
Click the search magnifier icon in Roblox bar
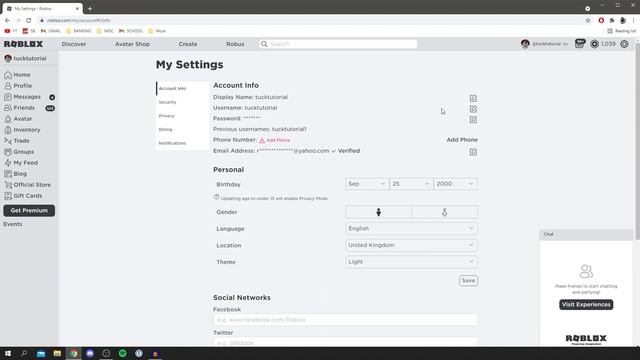(264, 44)
